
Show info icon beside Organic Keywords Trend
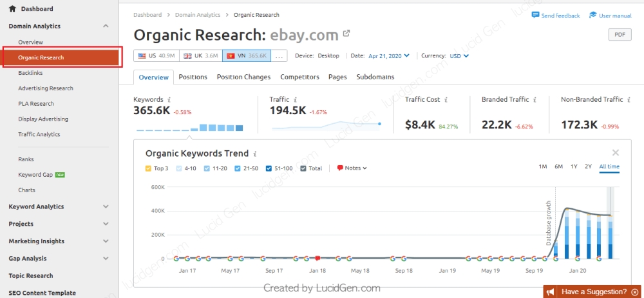tap(254, 154)
